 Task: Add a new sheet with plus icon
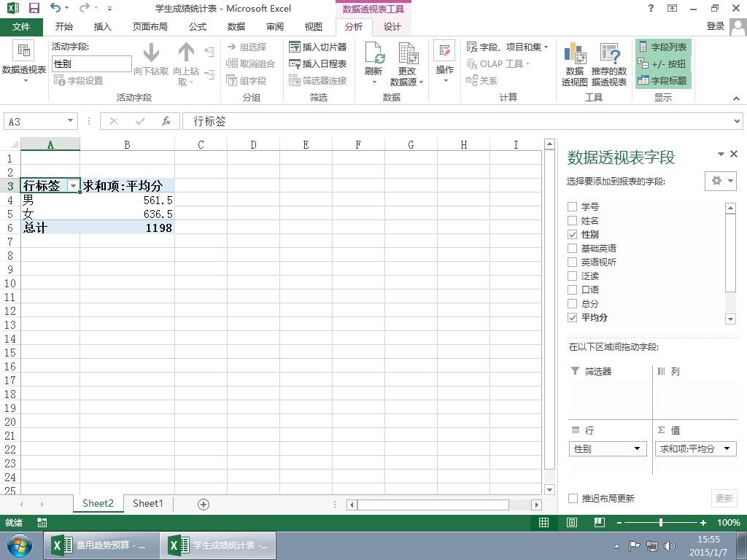[x=204, y=505]
